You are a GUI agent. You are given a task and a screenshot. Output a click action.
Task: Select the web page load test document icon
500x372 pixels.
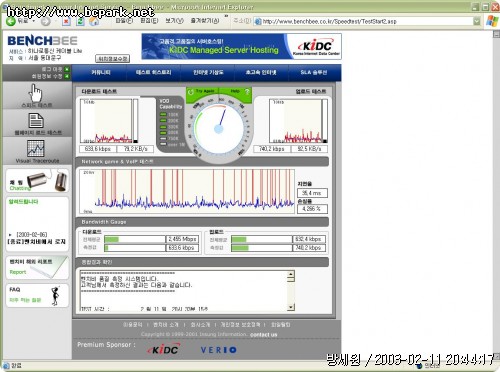tap(36, 120)
